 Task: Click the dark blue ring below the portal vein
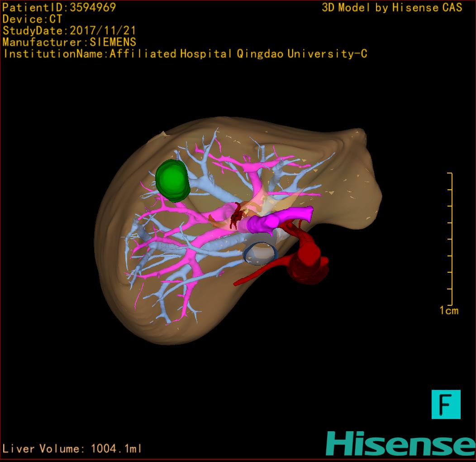tap(260, 254)
